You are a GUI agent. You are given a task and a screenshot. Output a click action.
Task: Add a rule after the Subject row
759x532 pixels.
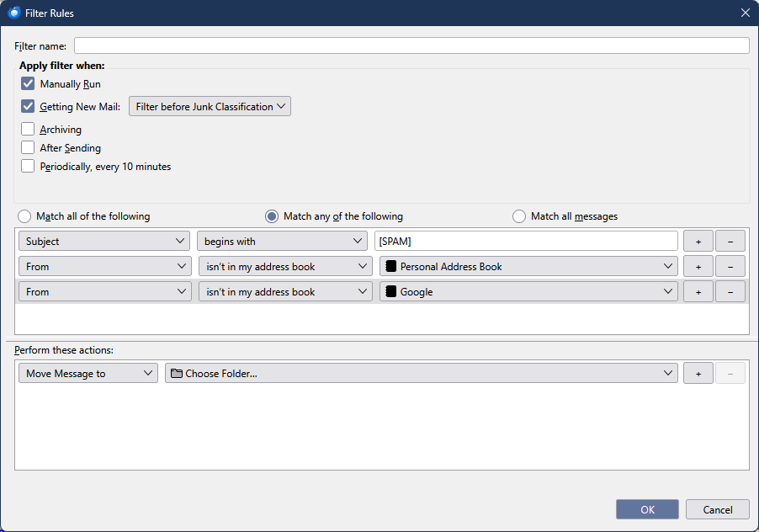click(698, 242)
